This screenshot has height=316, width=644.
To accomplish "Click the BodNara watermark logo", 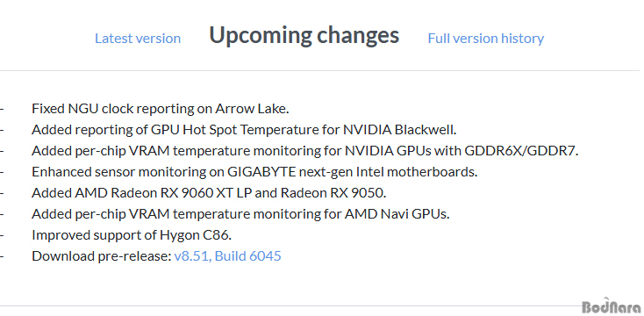I will 612,305.
